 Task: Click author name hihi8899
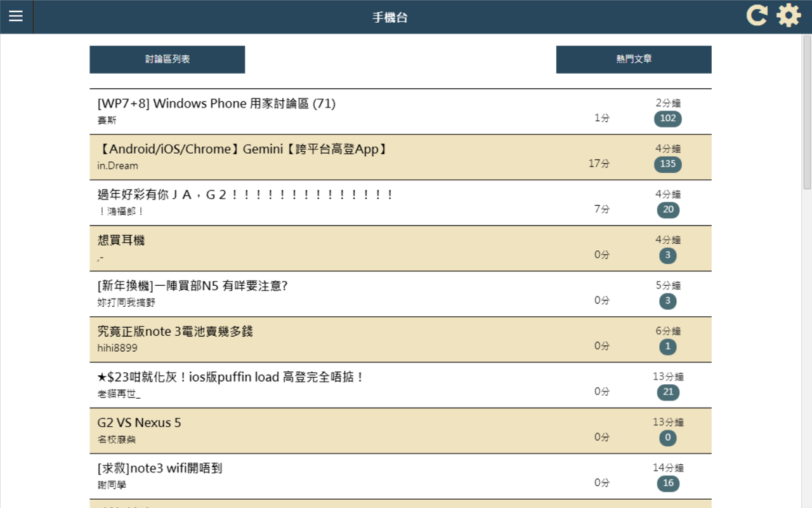coord(117,349)
